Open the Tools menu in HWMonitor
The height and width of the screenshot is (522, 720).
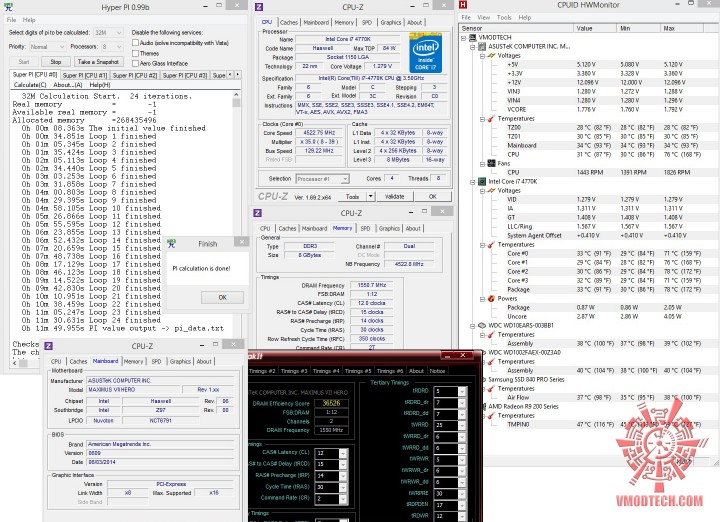pos(504,17)
